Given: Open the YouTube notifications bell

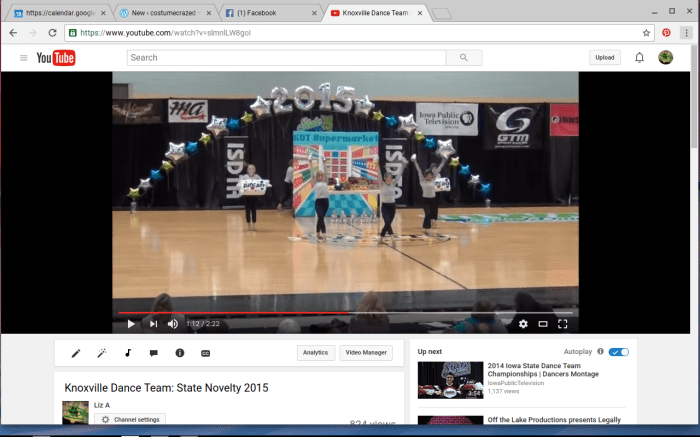Looking at the screenshot, I should pyautogui.click(x=639, y=58).
